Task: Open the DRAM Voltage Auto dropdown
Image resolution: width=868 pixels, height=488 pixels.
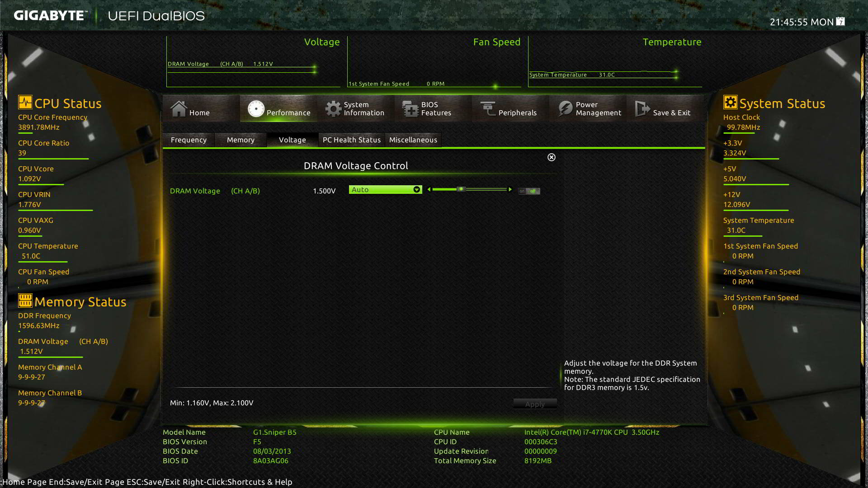Action: pyautogui.click(x=385, y=190)
